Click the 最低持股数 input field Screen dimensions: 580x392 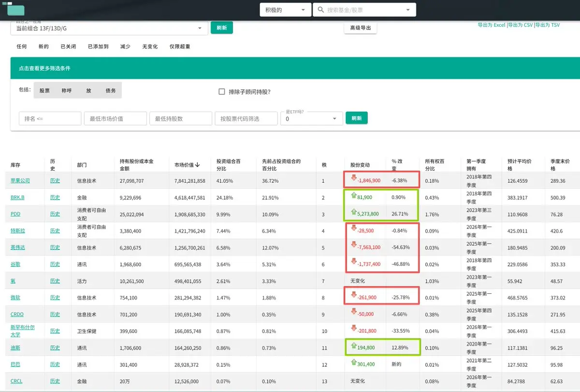(181, 118)
